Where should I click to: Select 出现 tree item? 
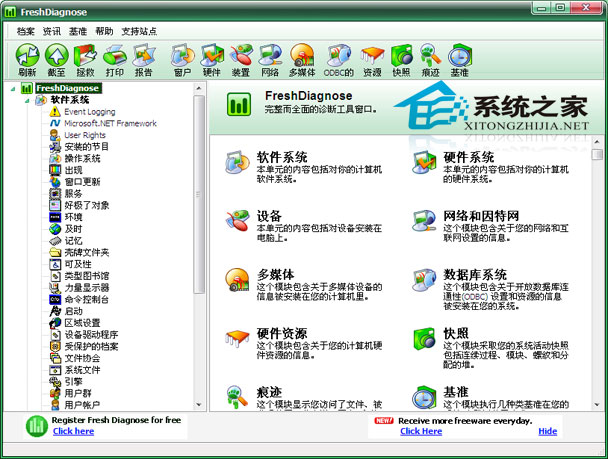[74, 170]
